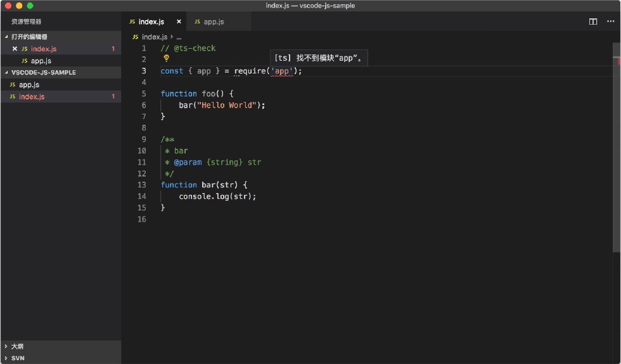Click the underlined 'app' string on line 3
621x364 pixels.
coord(281,71)
